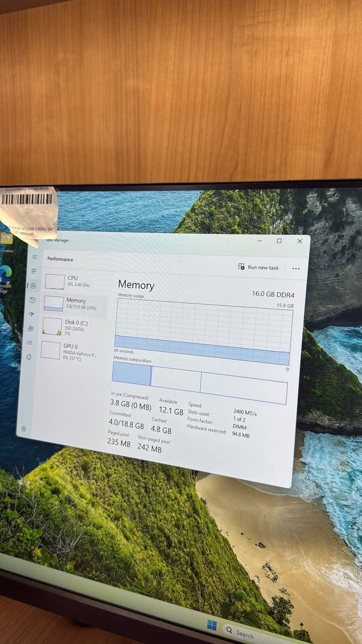Minimize the Task Manager window

click(259, 241)
